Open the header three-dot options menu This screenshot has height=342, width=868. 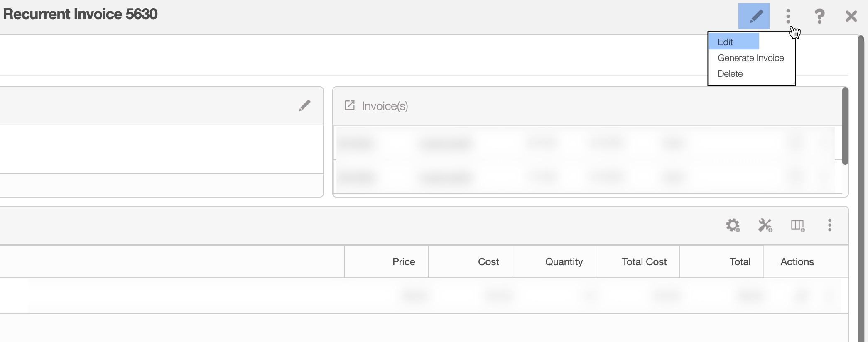pyautogui.click(x=788, y=17)
